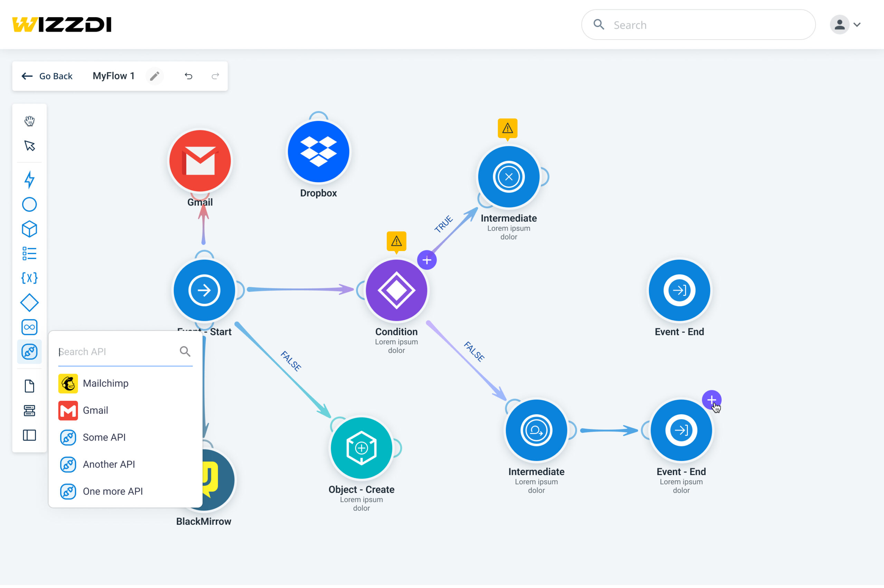This screenshot has height=588, width=884.
Task: Click FALSE label toward Object - Create
Action: [x=291, y=361]
